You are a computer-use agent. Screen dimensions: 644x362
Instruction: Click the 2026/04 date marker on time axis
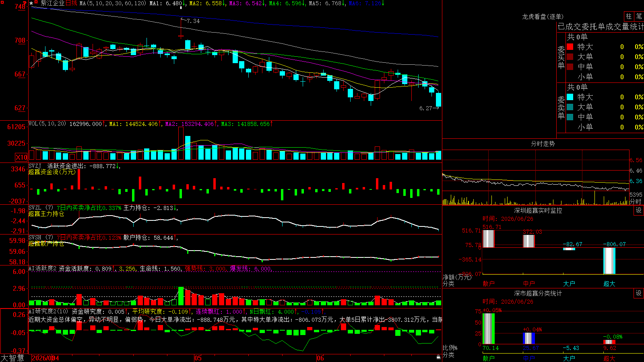coord(45,358)
